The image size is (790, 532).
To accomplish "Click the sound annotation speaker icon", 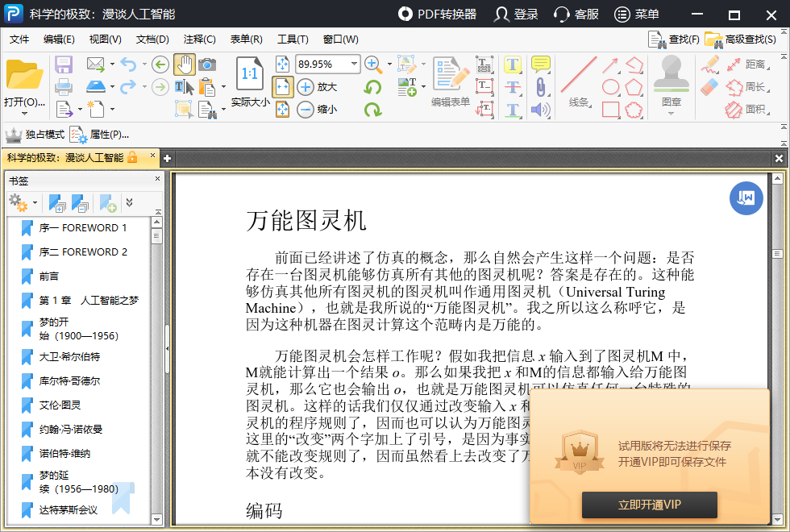I will 540,109.
